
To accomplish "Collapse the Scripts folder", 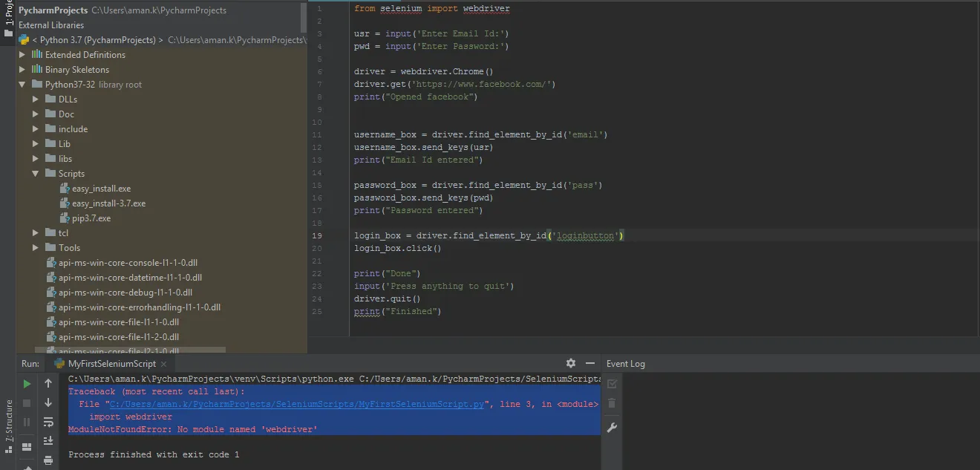I will pyautogui.click(x=36, y=174).
